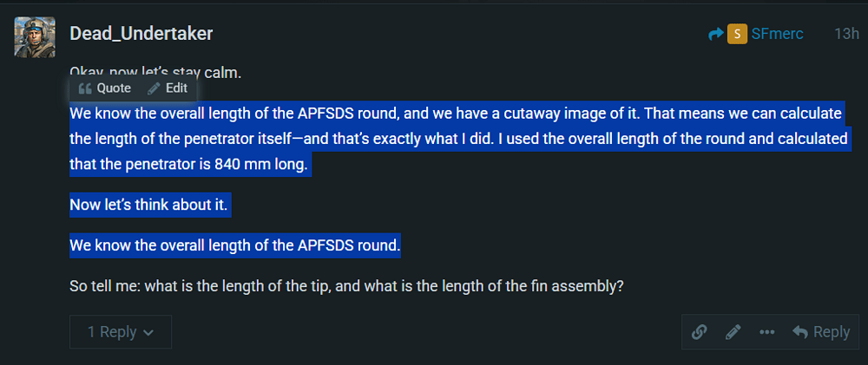Edit the post with pencil icon

733,332
